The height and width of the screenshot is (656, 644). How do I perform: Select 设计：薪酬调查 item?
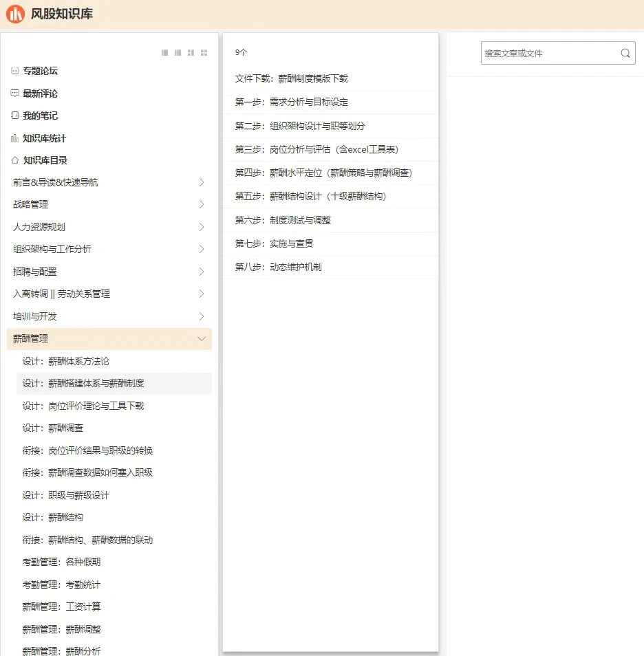[53, 428]
